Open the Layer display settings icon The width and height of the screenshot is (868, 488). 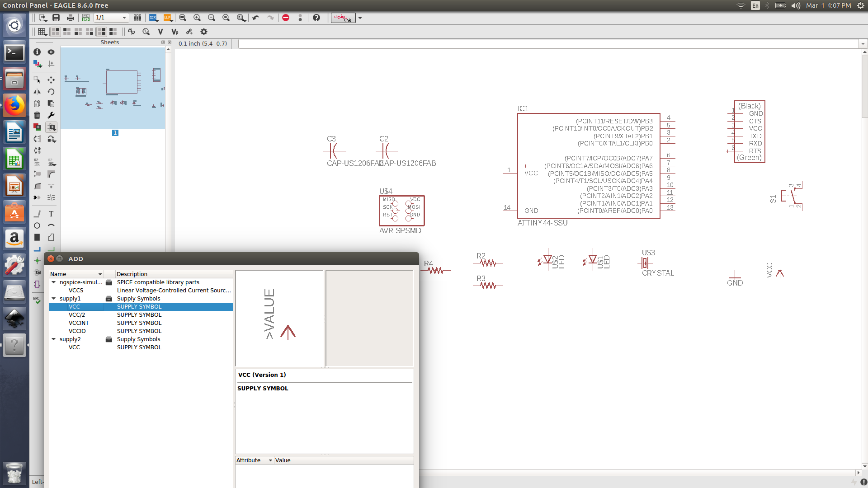(37, 64)
